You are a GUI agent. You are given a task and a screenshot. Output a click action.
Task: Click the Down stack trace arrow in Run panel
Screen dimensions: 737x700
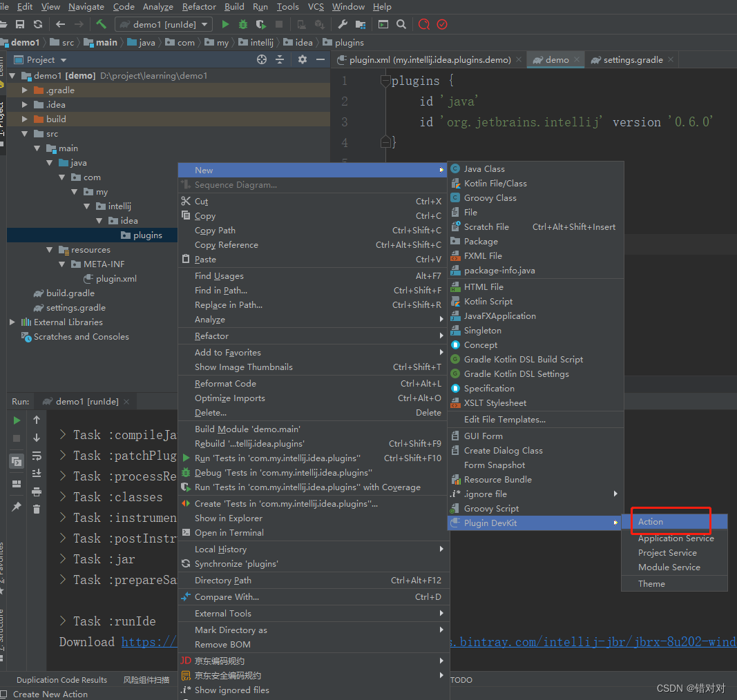click(x=37, y=438)
